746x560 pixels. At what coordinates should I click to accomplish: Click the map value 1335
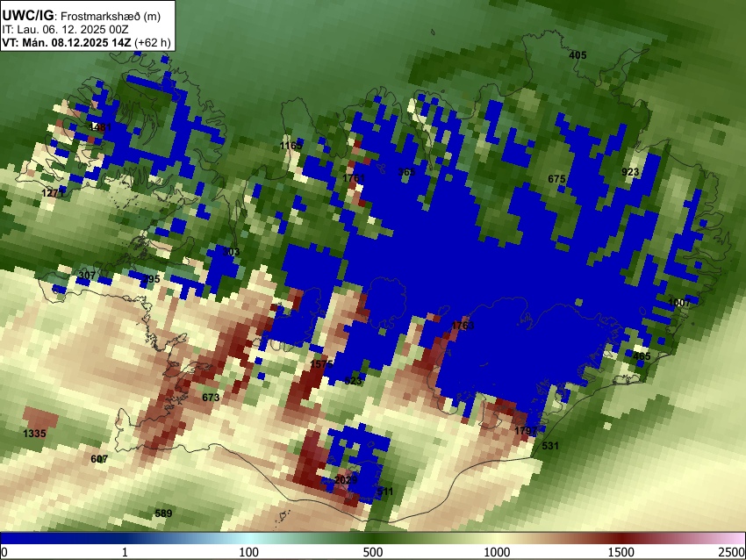click(35, 434)
